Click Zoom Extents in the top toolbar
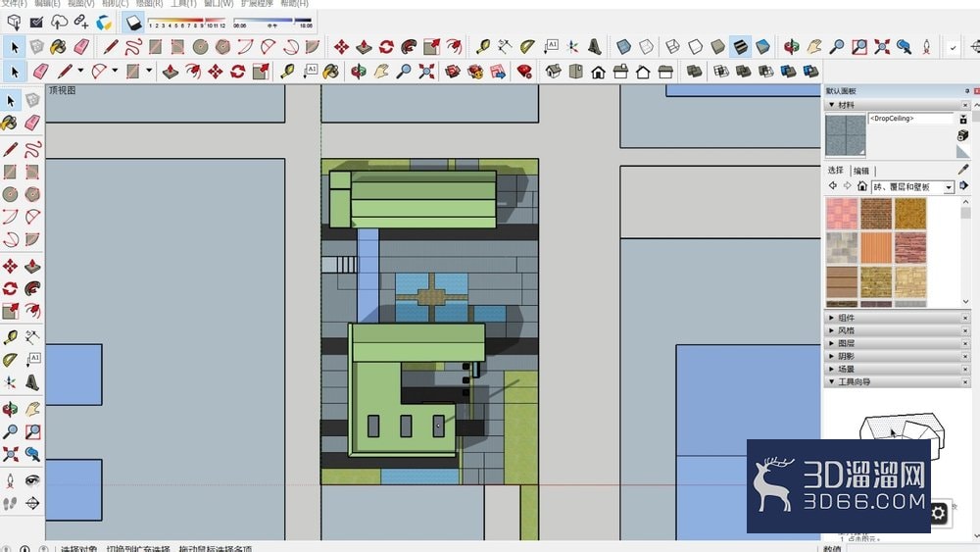This screenshot has height=552, width=980. [x=882, y=47]
